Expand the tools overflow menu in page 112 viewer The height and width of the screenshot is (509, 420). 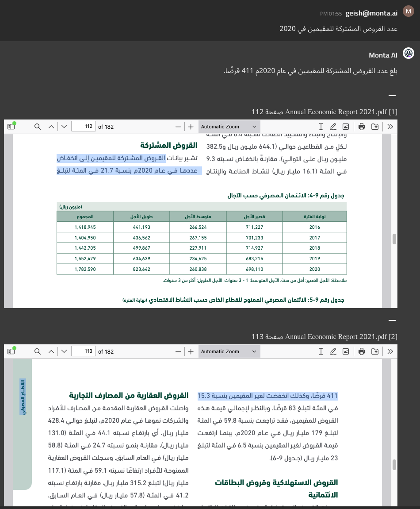tap(390, 127)
